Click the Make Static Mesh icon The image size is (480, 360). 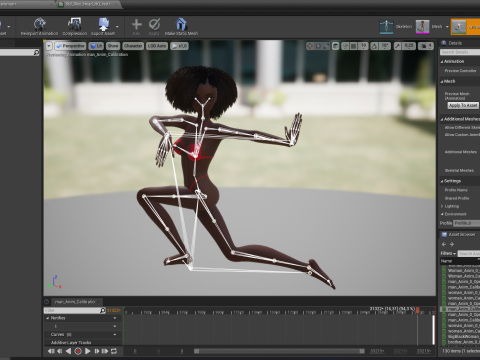click(x=181, y=24)
